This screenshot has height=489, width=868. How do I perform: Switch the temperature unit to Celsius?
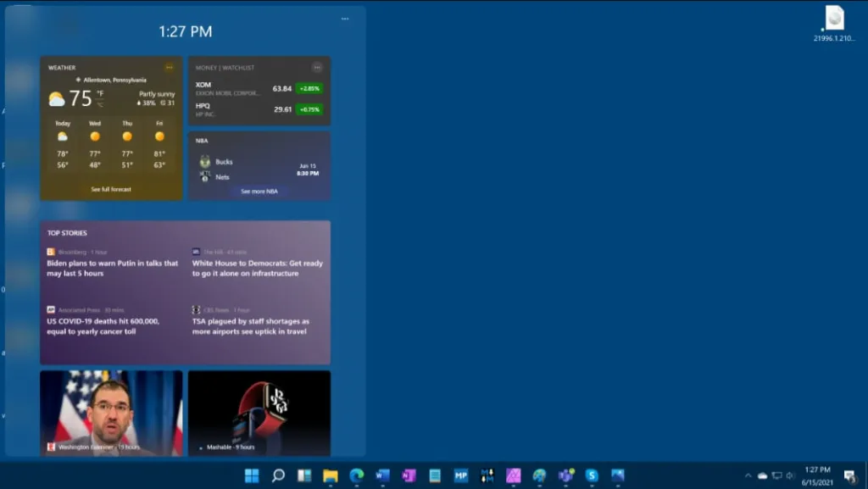pos(101,104)
